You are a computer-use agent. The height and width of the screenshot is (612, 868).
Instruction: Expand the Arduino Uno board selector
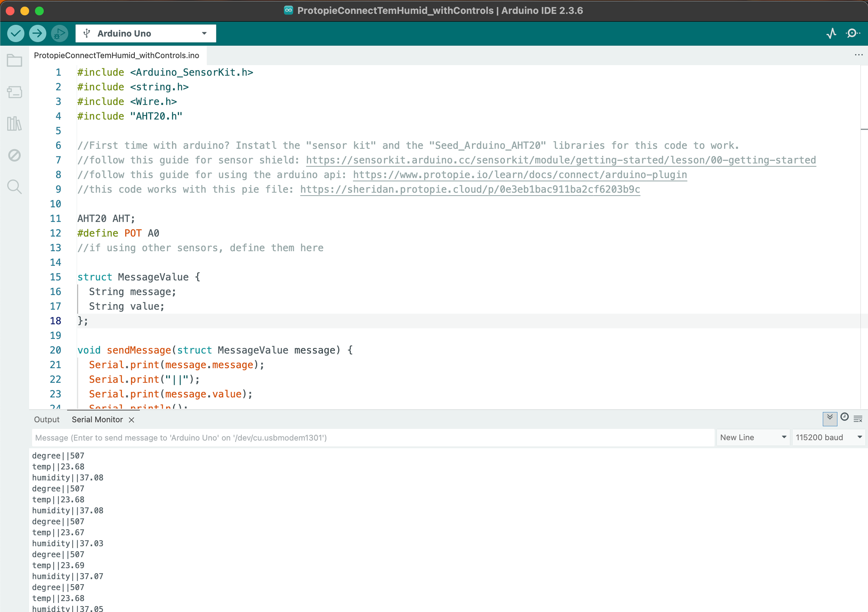pos(146,34)
